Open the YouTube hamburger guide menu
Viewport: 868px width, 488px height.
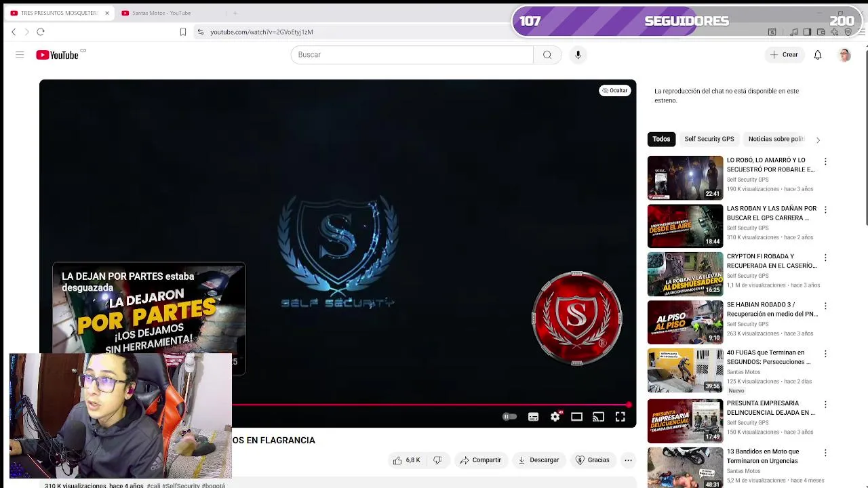(x=20, y=55)
